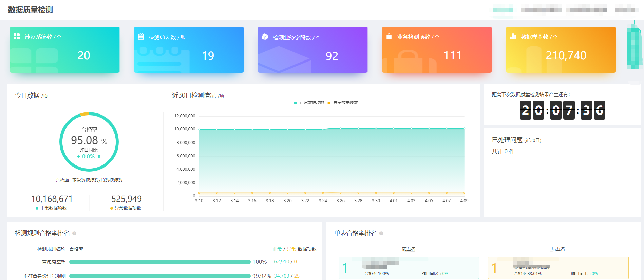The image size is (644, 280).
Task: Open the first-ranked table card with 合格率 100%
Action: click(x=409, y=268)
